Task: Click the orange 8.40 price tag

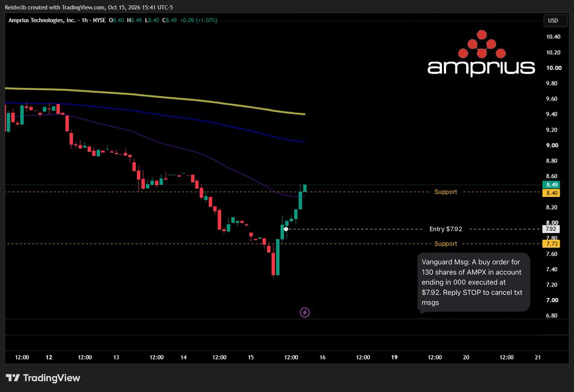Action: pos(550,193)
